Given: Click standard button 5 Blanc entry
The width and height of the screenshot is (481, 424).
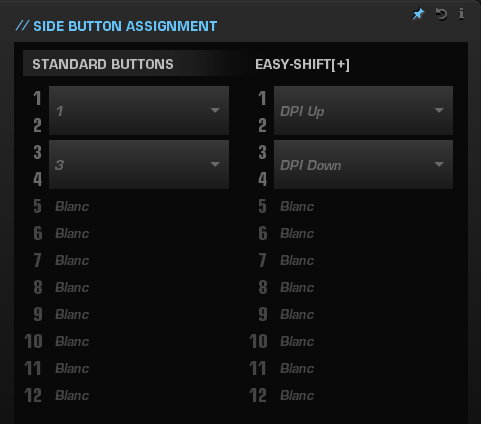Looking at the screenshot, I should click(x=72, y=207).
